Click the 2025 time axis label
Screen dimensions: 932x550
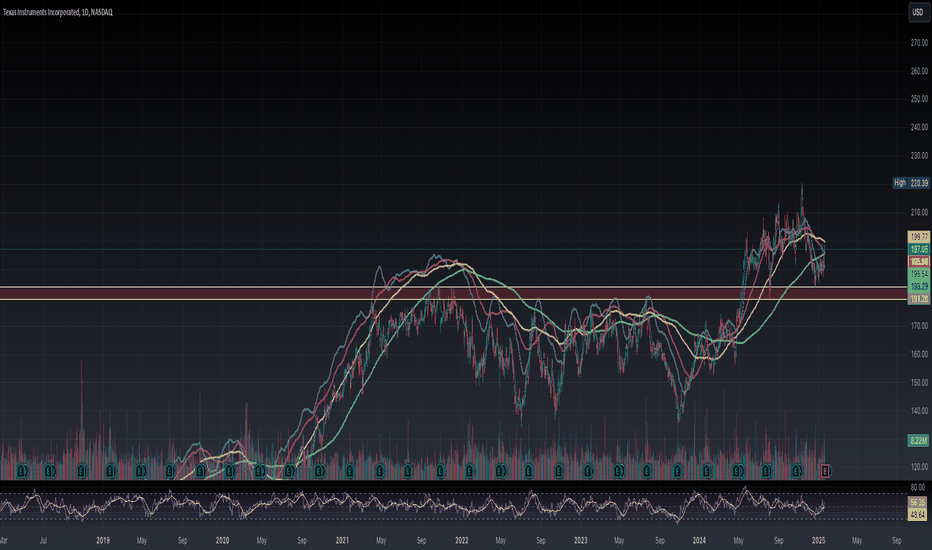(818, 540)
